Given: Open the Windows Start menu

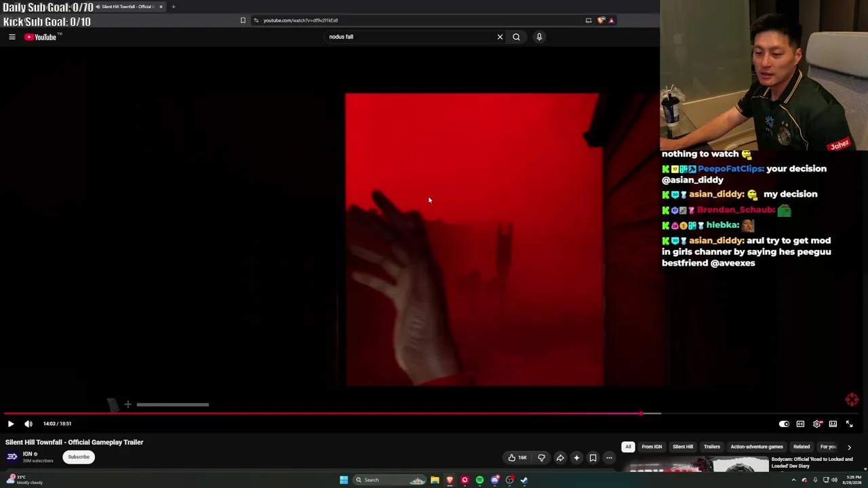Looking at the screenshot, I should pos(344,480).
